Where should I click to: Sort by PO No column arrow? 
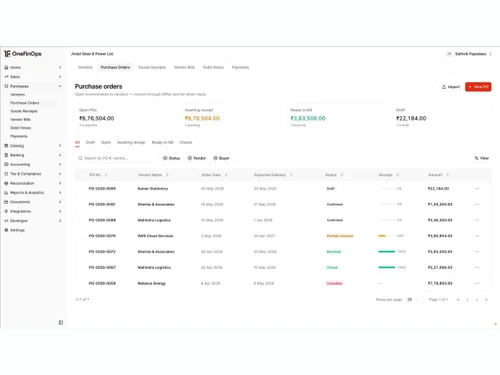tap(106, 175)
